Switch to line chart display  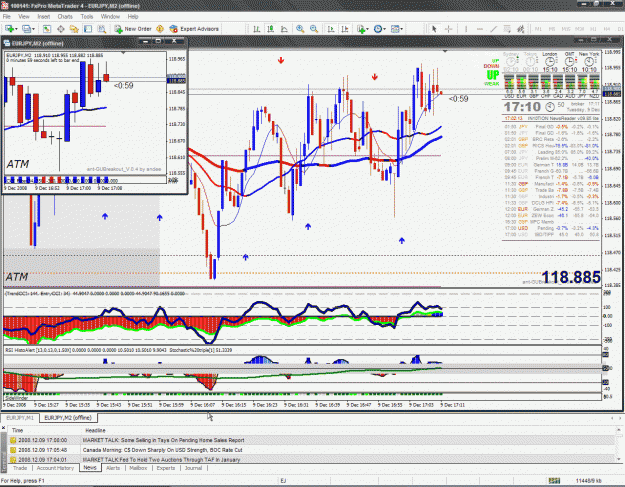pos(284,29)
